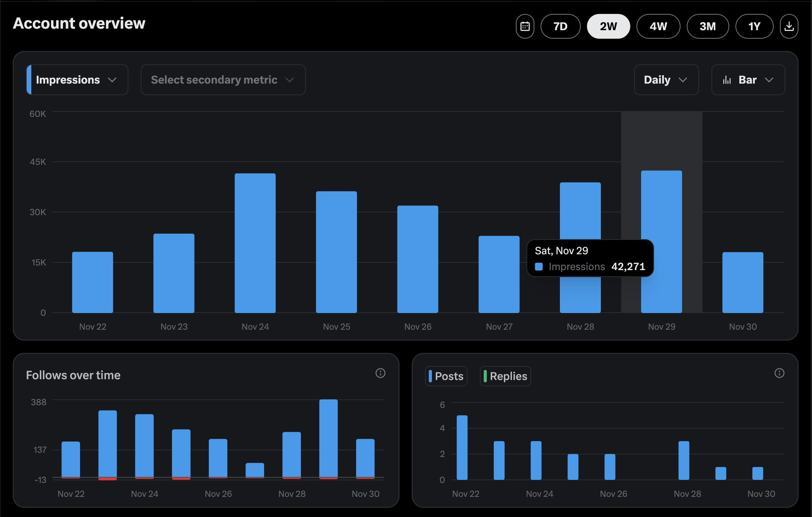
Task: Click the blue Impressions swatch in tooltip
Action: [x=539, y=267]
